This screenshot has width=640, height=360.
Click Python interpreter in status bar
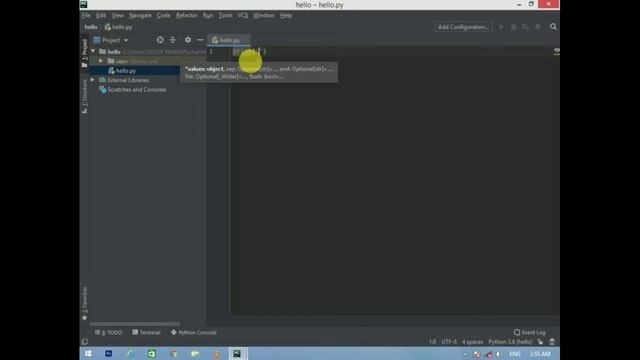[x=510, y=342]
